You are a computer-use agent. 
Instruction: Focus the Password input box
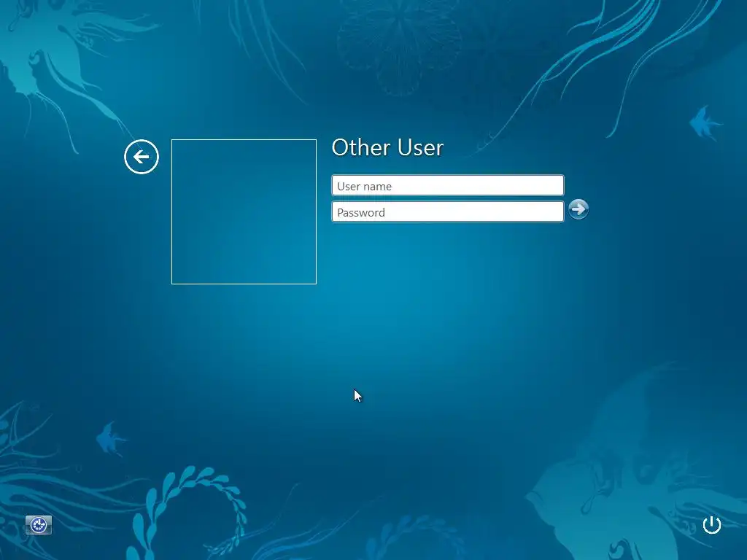coord(448,212)
